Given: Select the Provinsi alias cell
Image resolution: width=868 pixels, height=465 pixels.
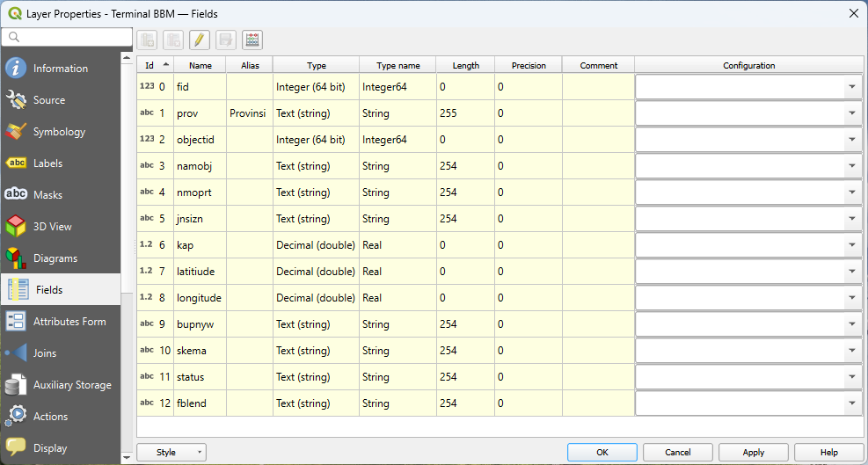Looking at the screenshot, I should click(x=249, y=113).
